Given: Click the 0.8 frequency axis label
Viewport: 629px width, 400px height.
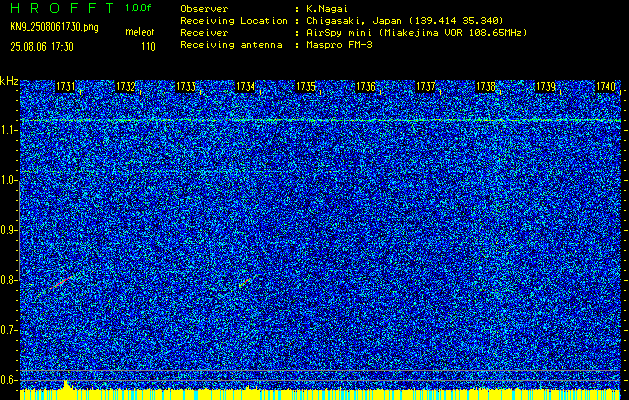Looking at the screenshot, I should click(x=9, y=280).
